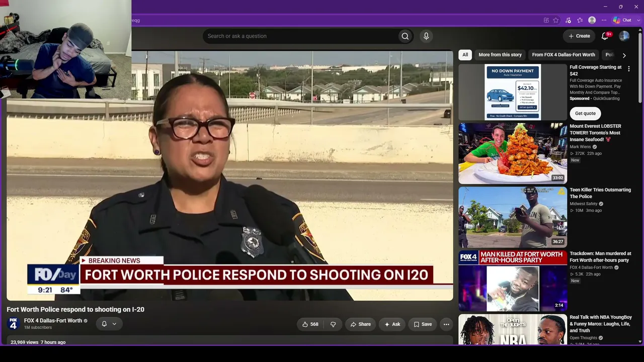Click 'Real Talk with NBA YoungBoy' title

tap(601, 324)
